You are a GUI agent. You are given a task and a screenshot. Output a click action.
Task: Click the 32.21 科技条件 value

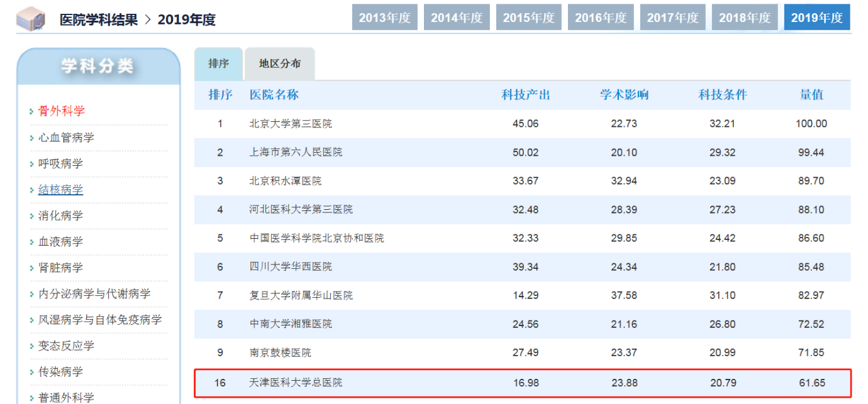coord(723,124)
